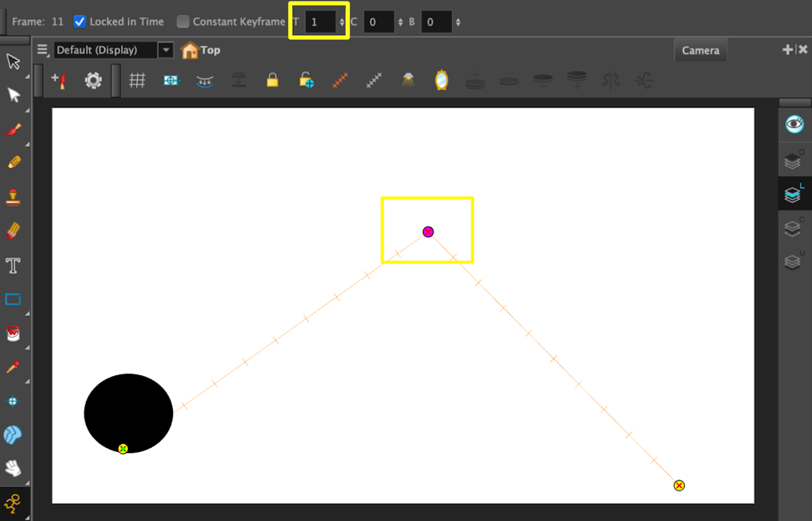This screenshot has height=521, width=812.
Task: Uncheck the Locked in Time checkbox
Action: [x=80, y=22]
